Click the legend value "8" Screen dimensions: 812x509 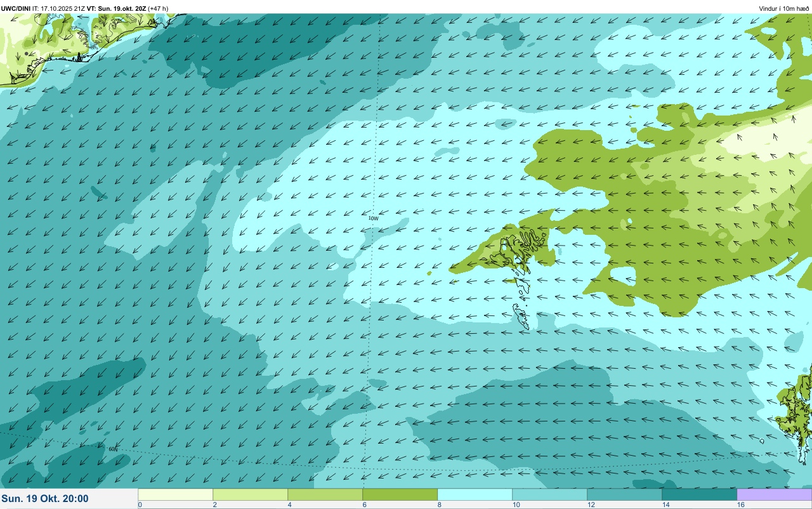[440, 505]
